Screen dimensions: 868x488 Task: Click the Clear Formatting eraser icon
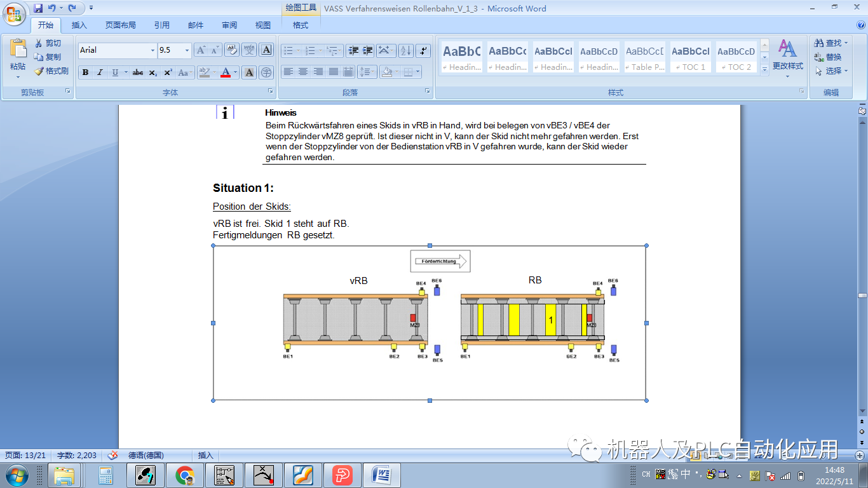tap(232, 50)
